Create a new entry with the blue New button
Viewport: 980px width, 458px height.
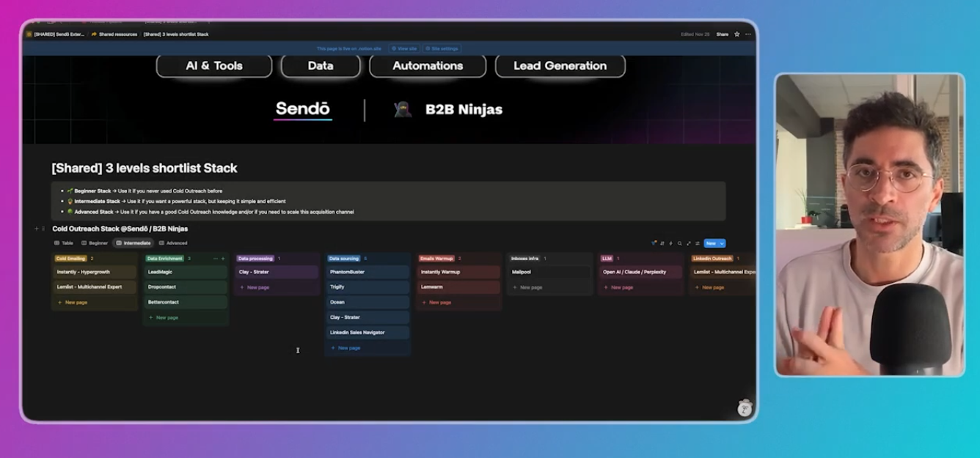pos(711,243)
